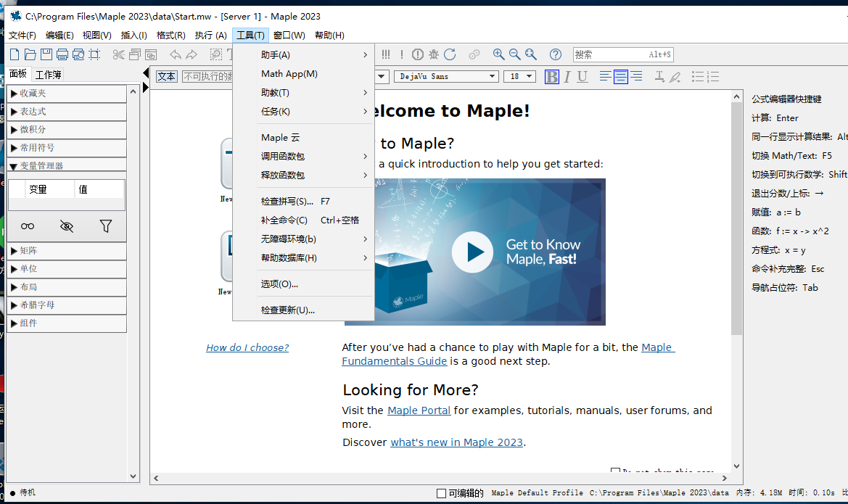The image size is (848, 504).
Task: Open print preview from the toolbar
Action: click(78, 54)
